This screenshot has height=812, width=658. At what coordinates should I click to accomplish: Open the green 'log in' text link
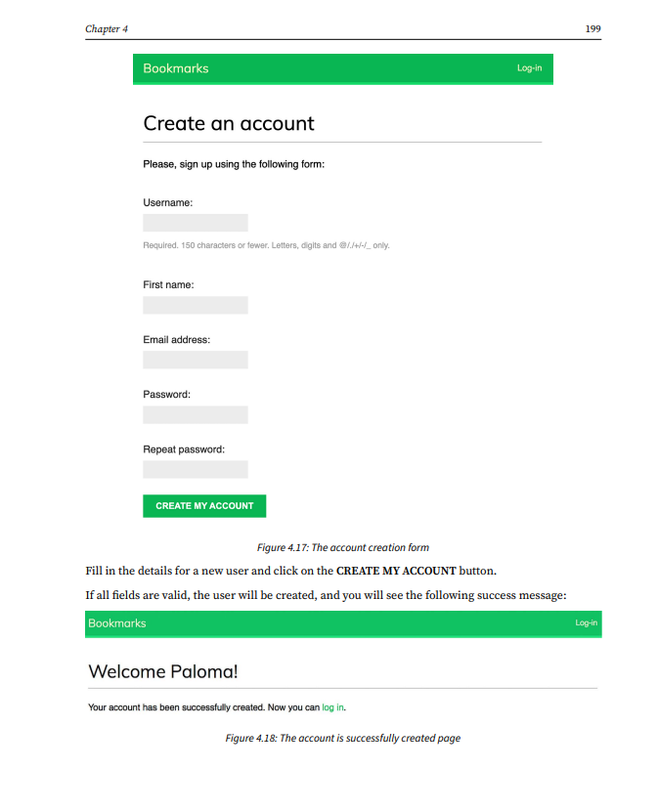pyautogui.click(x=332, y=706)
